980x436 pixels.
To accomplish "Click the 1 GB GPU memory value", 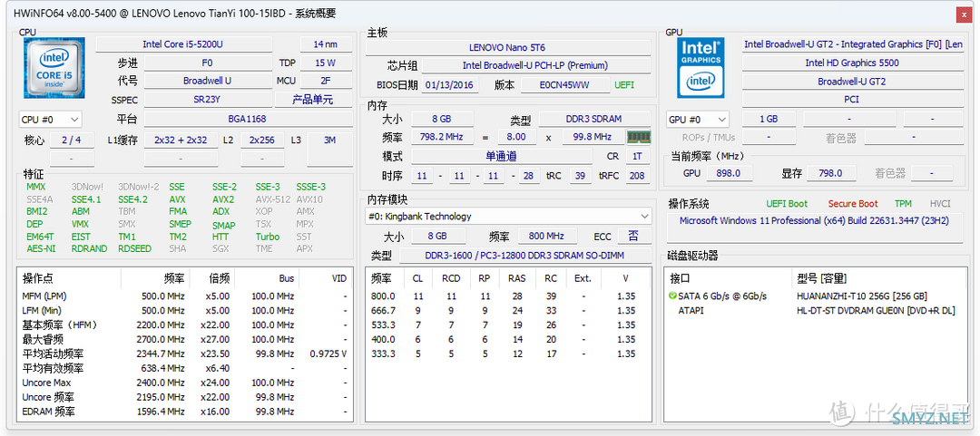I will [x=769, y=119].
